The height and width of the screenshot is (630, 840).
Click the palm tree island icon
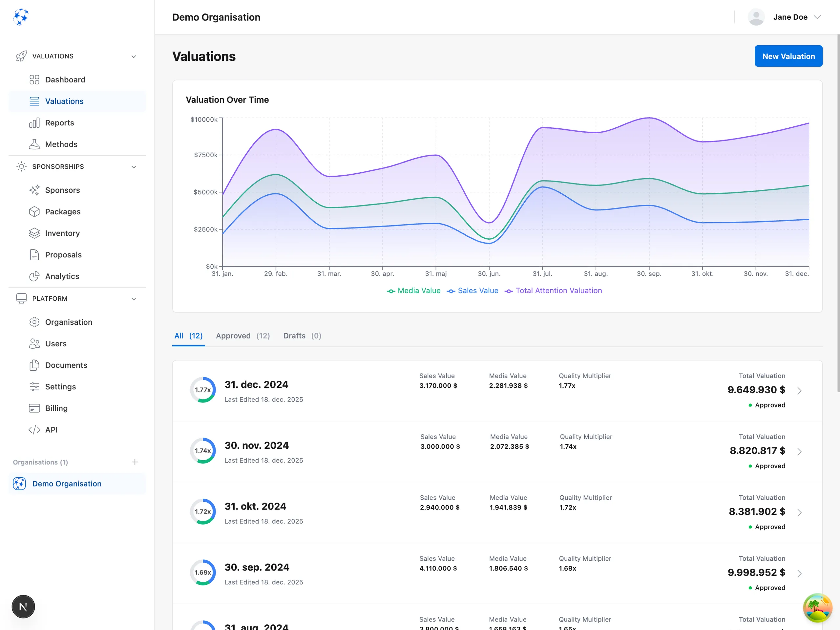[x=817, y=608]
